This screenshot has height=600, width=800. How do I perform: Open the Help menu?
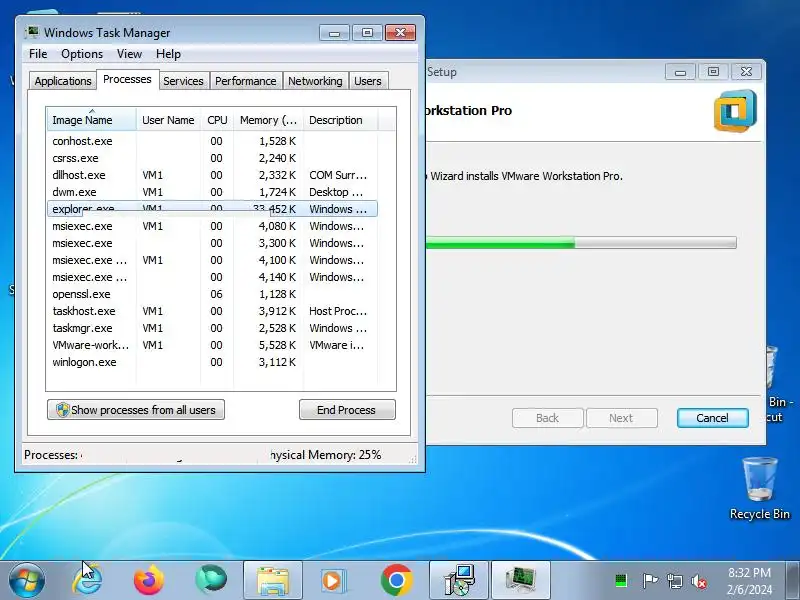coord(168,54)
